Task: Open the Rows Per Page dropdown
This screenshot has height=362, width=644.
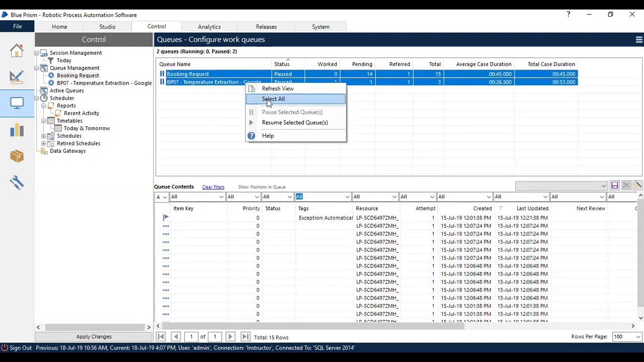Action: (638, 337)
